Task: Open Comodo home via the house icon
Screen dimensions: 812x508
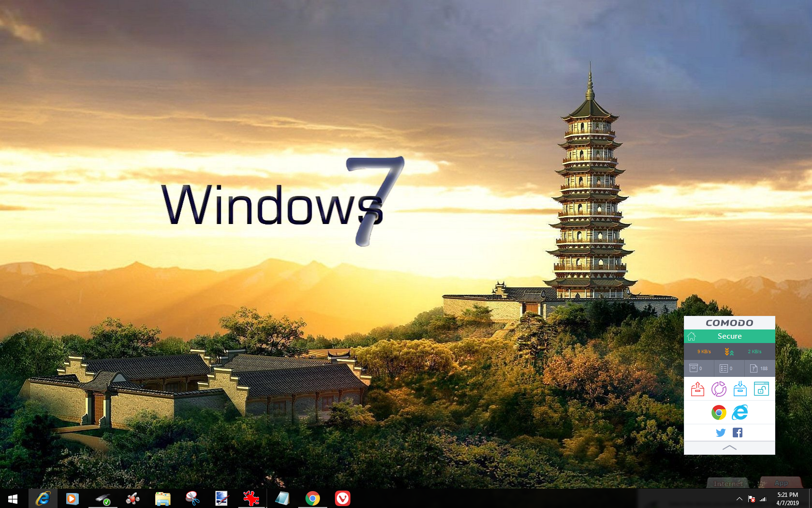Action: (x=692, y=336)
